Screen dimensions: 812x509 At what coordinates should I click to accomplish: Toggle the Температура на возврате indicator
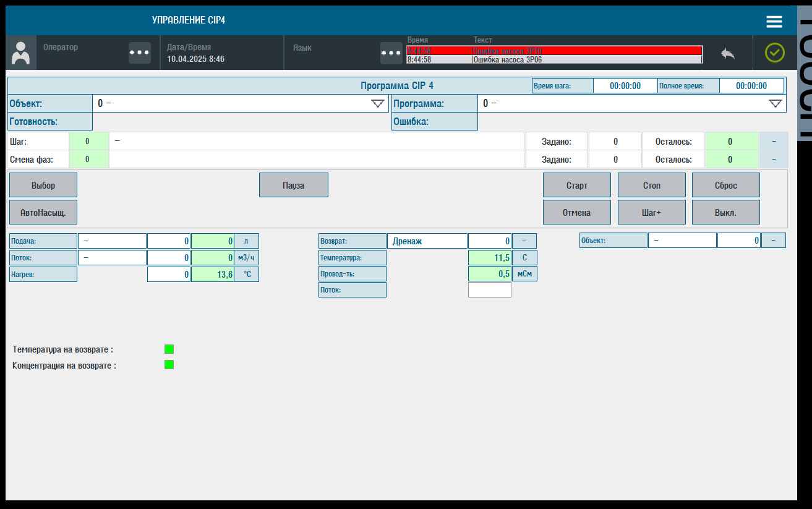point(169,349)
